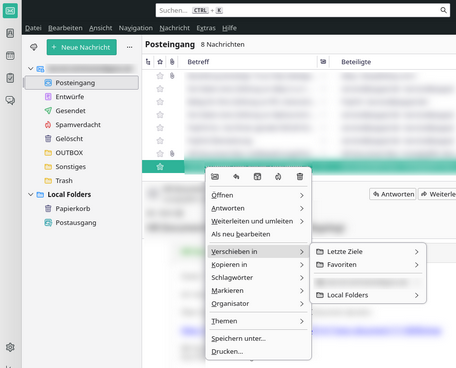This screenshot has height=368, width=456.
Task: Click trash delete icon in context menu
Action: pyautogui.click(x=300, y=177)
